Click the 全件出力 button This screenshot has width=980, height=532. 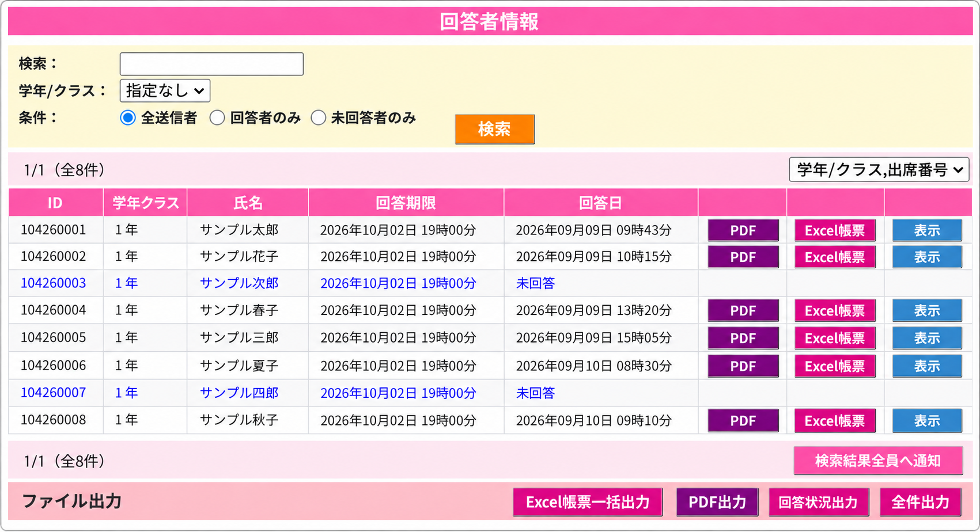(x=920, y=502)
